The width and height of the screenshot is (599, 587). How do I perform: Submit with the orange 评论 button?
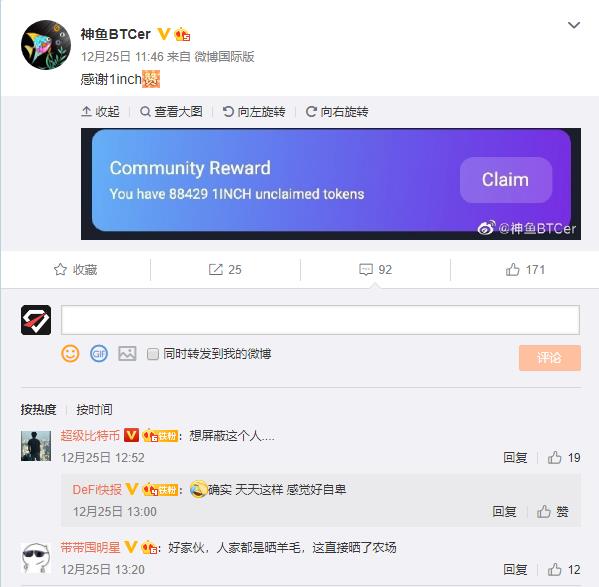(x=550, y=358)
